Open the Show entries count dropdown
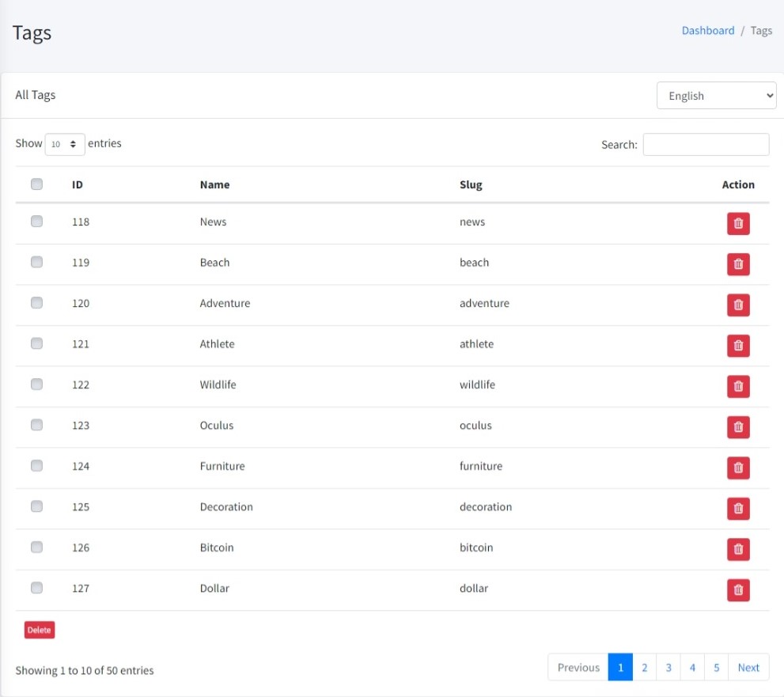Screen dimensions: 784x697 point(65,144)
